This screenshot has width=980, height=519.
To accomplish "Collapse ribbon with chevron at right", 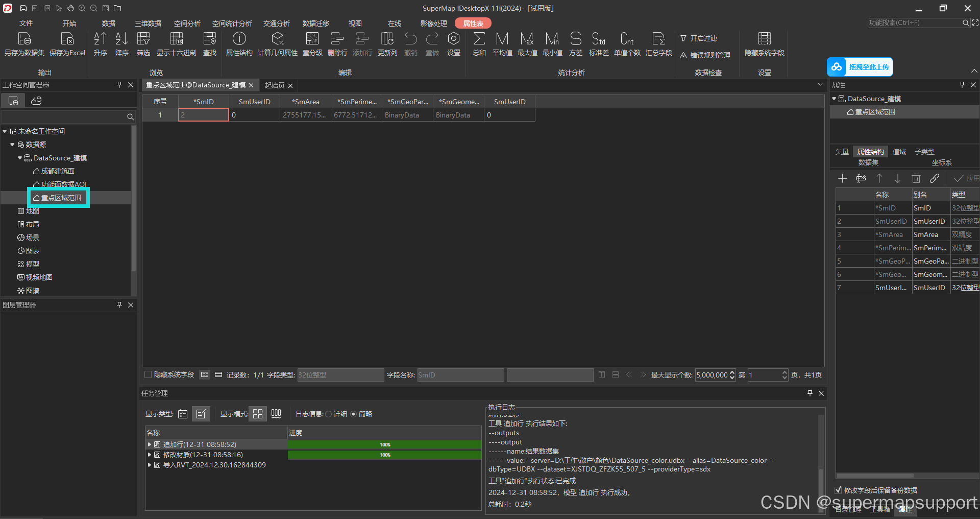I will point(974,71).
